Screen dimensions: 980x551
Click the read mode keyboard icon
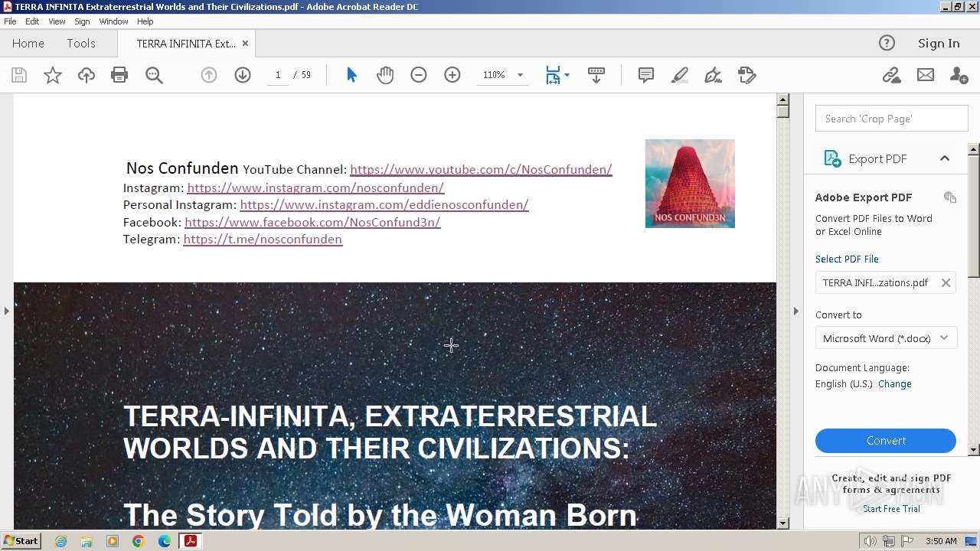(596, 75)
